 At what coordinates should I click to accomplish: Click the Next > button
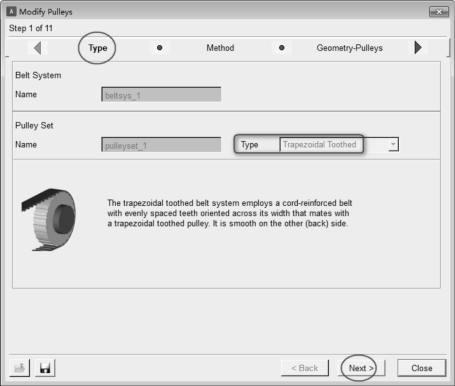click(x=361, y=368)
